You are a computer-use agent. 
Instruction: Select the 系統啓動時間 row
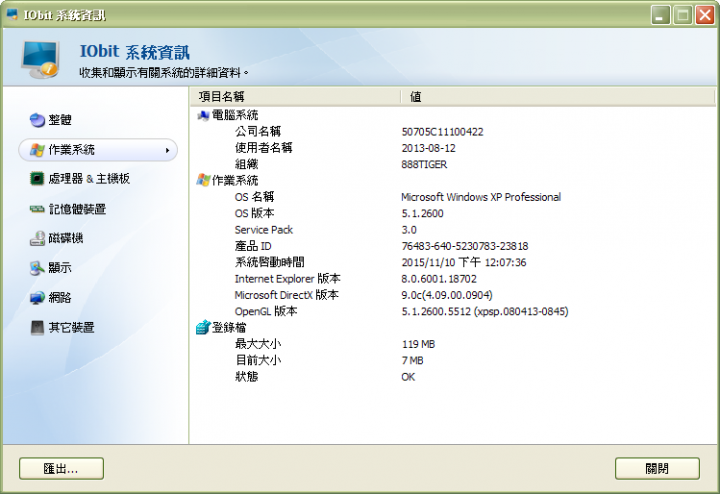pyautogui.click(x=453, y=262)
